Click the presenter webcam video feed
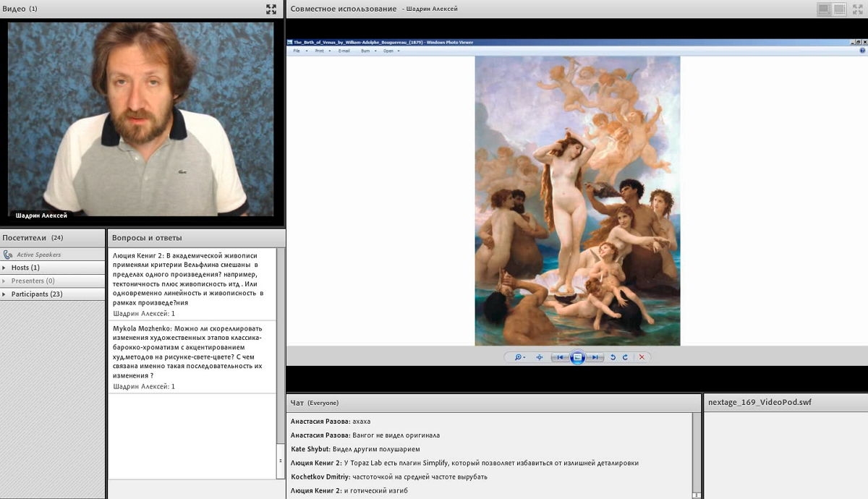868x499 pixels. coord(141,119)
